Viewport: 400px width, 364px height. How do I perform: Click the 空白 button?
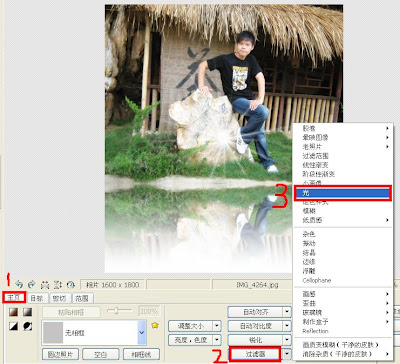pos(101,354)
